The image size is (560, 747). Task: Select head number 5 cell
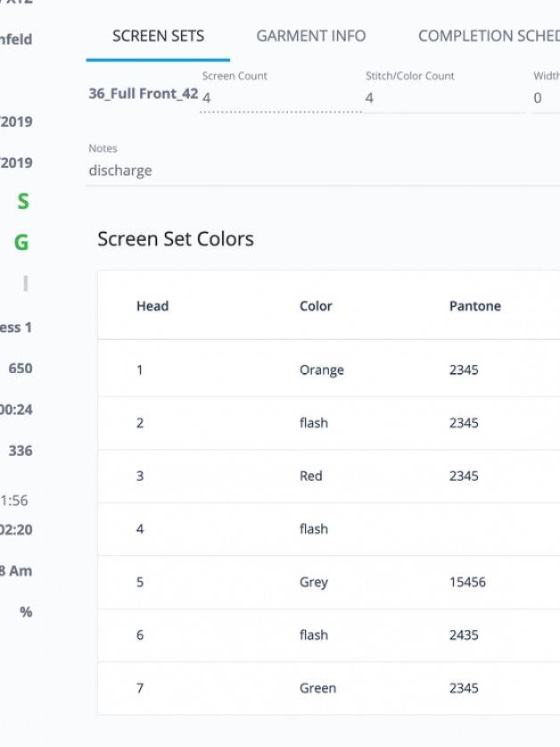point(139,582)
